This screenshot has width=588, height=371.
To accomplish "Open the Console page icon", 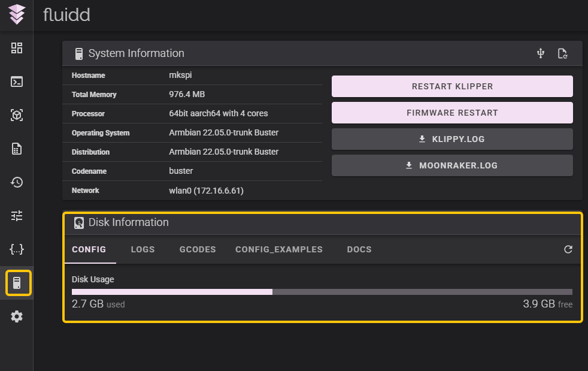I will pyautogui.click(x=17, y=82).
